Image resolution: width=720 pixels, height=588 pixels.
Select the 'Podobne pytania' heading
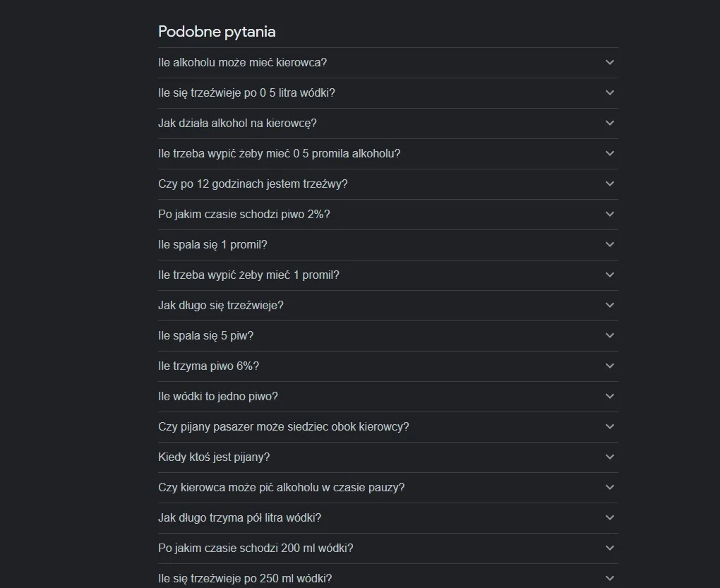[217, 32]
